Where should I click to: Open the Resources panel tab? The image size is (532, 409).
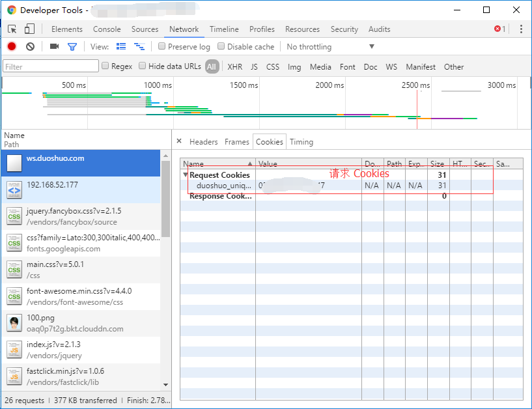(302, 29)
